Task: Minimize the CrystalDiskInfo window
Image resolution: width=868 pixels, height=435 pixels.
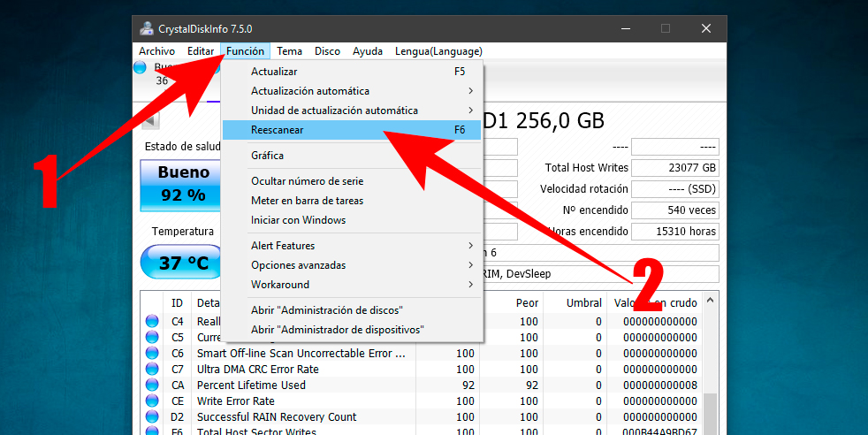Action: pos(626,29)
